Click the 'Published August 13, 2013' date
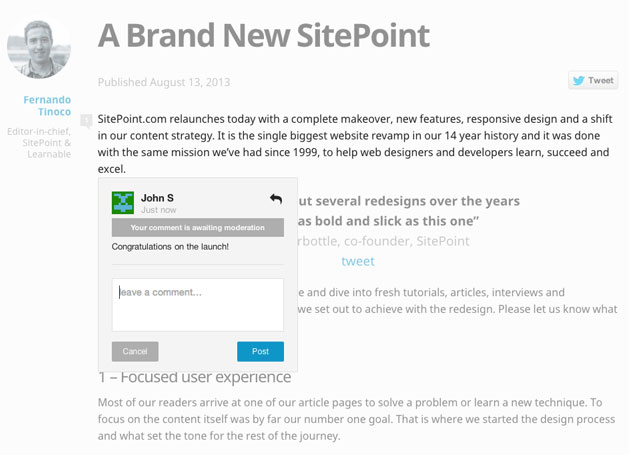The height and width of the screenshot is (455, 629). coord(164,82)
